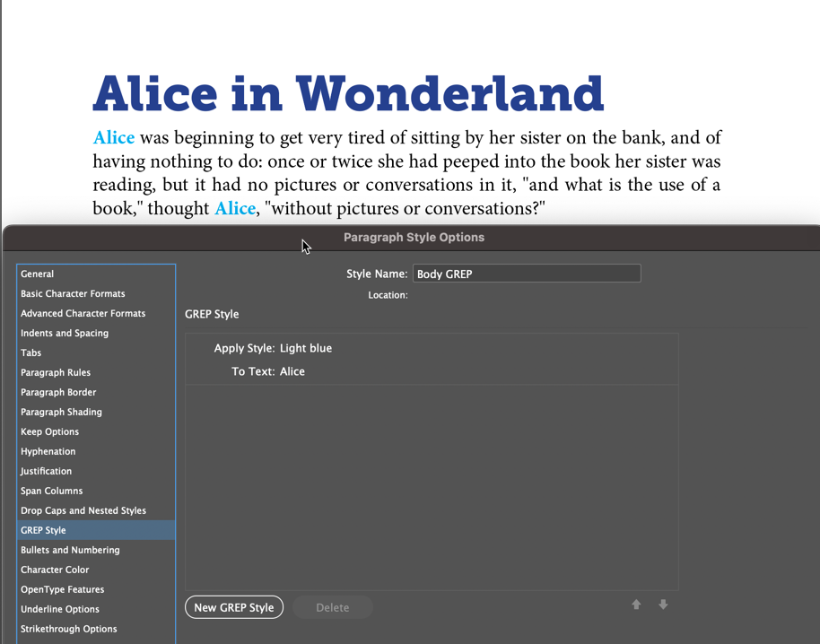Click the first blue Alice word
Screen dimensions: 820x644
coord(113,137)
